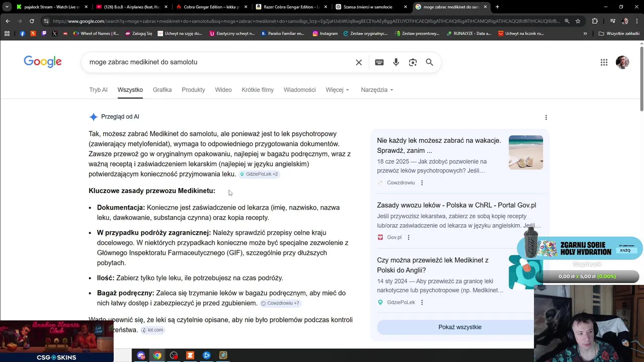
Task: Click the browser address bar URL
Action: (x=306, y=21)
